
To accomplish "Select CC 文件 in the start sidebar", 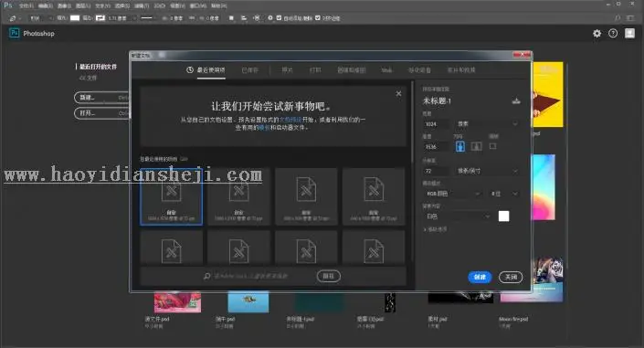I will 88,78.
